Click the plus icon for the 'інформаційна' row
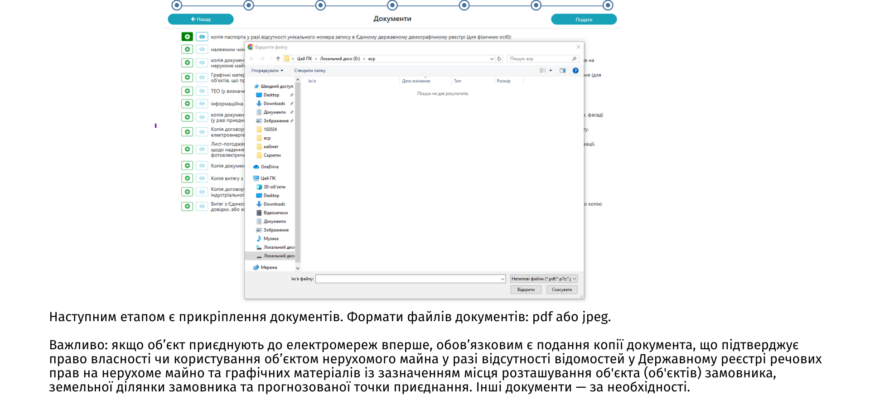The image size is (870, 400). (x=188, y=104)
